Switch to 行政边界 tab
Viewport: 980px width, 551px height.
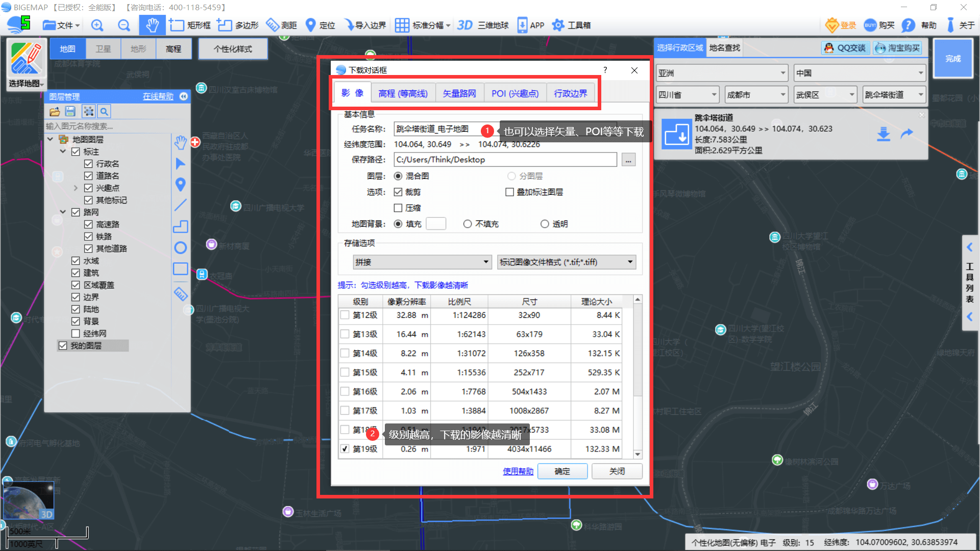(571, 93)
